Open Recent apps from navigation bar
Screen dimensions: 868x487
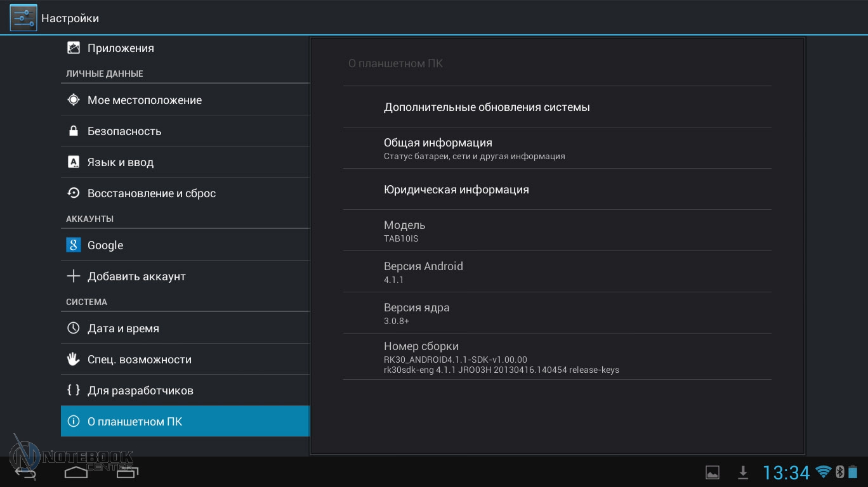(127, 472)
